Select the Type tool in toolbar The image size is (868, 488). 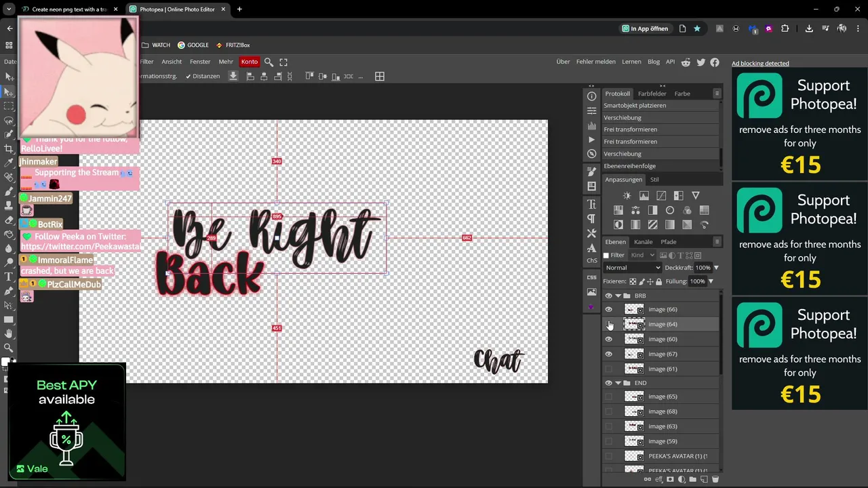click(9, 277)
